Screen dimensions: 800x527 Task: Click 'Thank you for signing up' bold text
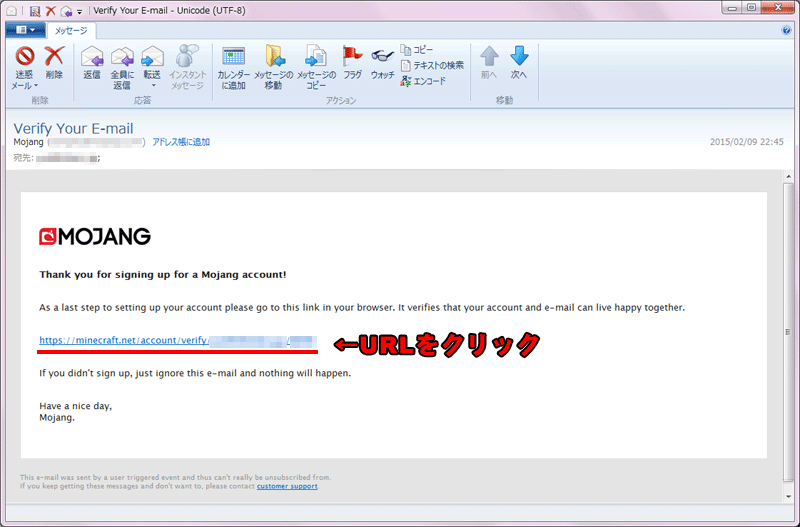point(163,274)
